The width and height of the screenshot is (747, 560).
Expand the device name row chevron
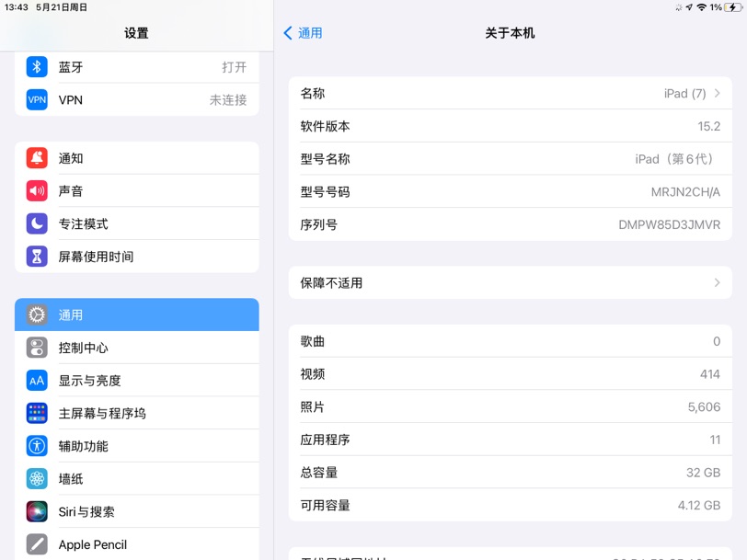pyautogui.click(x=717, y=94)
